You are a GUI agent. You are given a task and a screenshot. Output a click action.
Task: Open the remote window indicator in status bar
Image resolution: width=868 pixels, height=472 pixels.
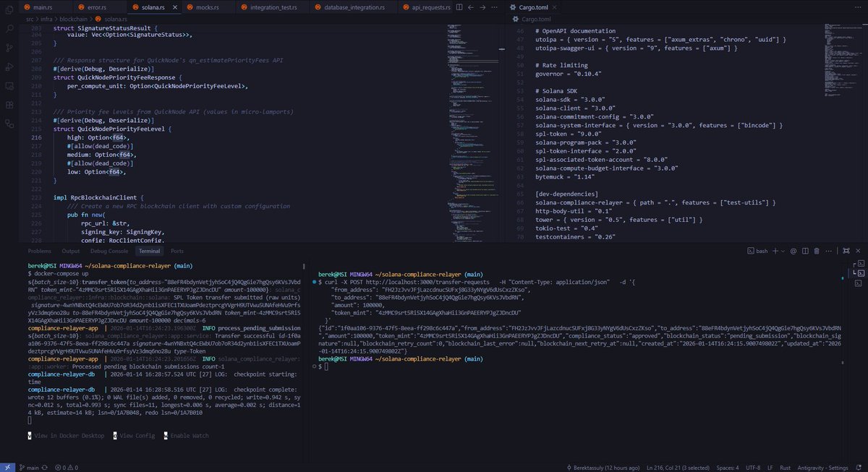click(7, 467)
